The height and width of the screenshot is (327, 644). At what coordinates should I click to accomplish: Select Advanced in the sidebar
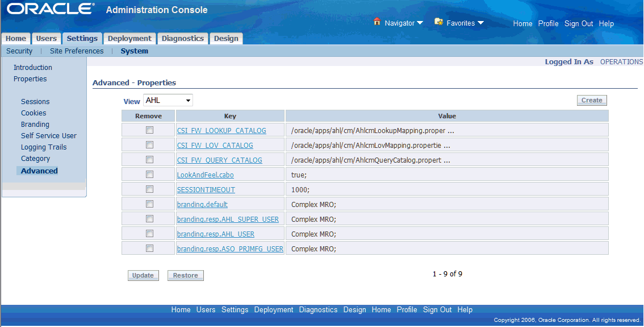pos(39,171)
